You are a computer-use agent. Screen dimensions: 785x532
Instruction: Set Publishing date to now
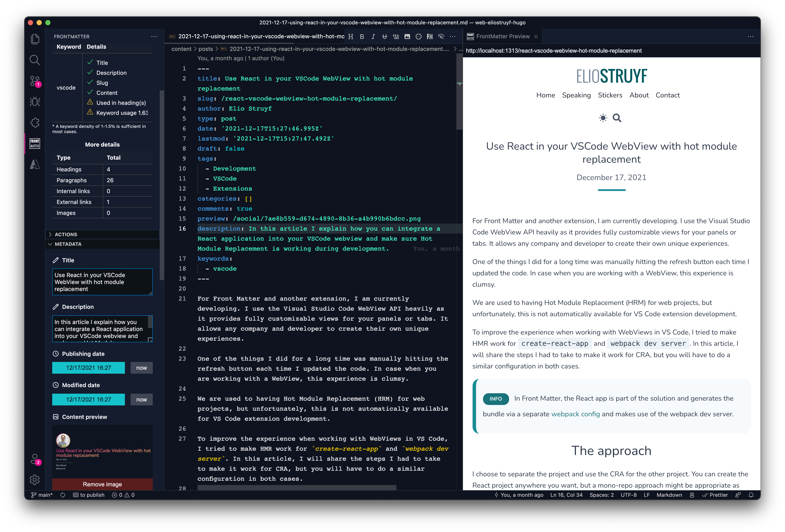pos(141,368)
